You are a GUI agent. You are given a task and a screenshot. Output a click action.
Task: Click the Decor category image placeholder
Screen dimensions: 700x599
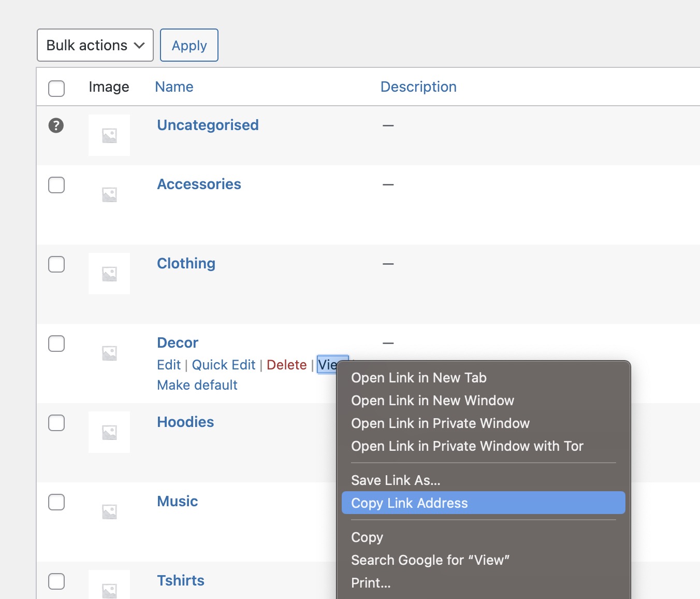109,353
